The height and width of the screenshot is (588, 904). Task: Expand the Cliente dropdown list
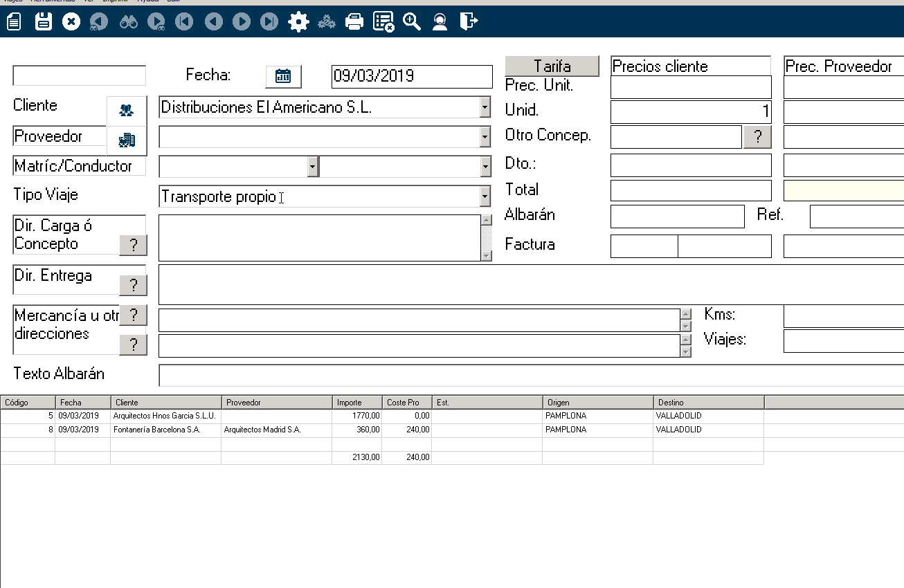tap(485, 107)
